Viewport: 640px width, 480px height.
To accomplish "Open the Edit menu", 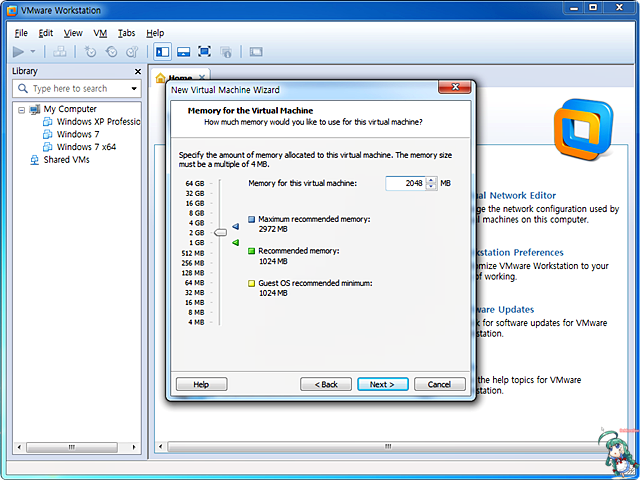I will 46,33.
